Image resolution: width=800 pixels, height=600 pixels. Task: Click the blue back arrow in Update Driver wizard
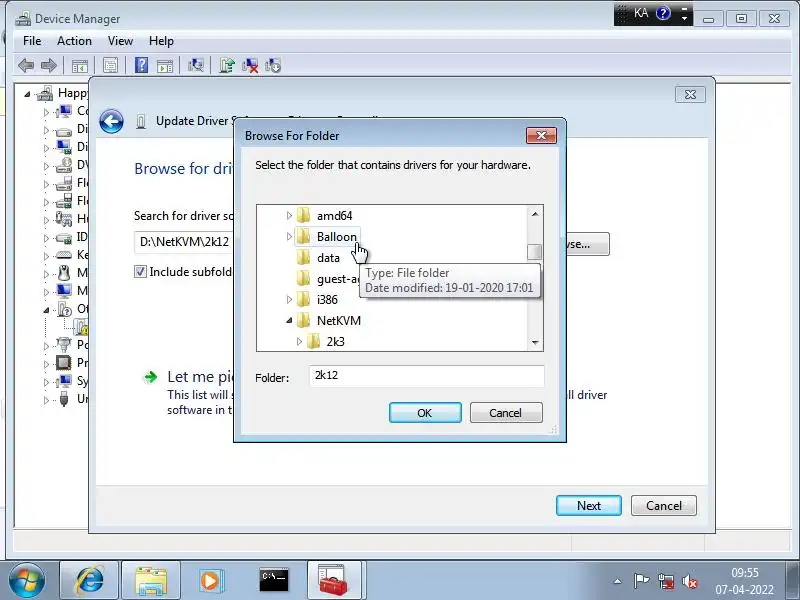[x=111, y=121]
